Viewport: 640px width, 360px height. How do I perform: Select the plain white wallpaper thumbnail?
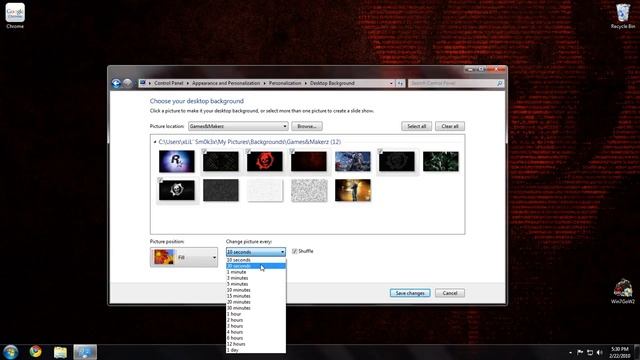tap(265, 190)
